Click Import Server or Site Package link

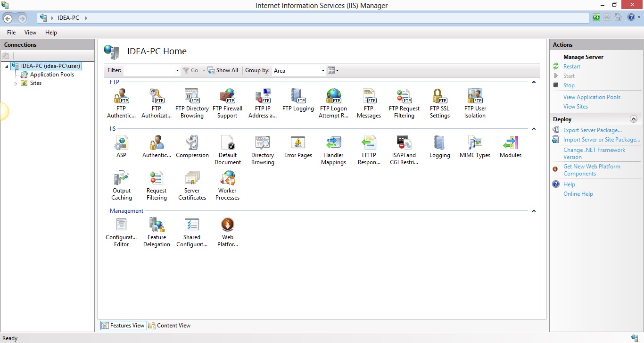[602, 140]
